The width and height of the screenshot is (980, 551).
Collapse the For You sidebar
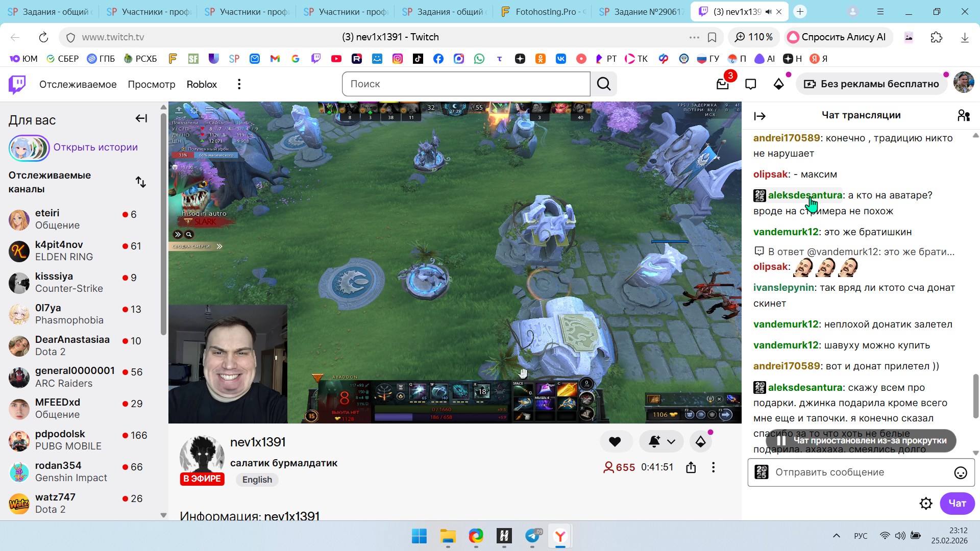click(x=141, y=119)
